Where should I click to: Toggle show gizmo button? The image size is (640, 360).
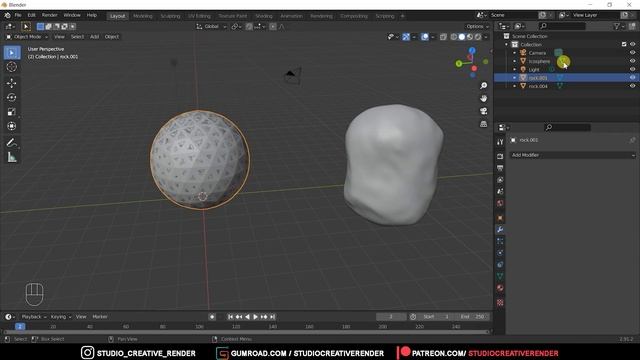[406, 37]
